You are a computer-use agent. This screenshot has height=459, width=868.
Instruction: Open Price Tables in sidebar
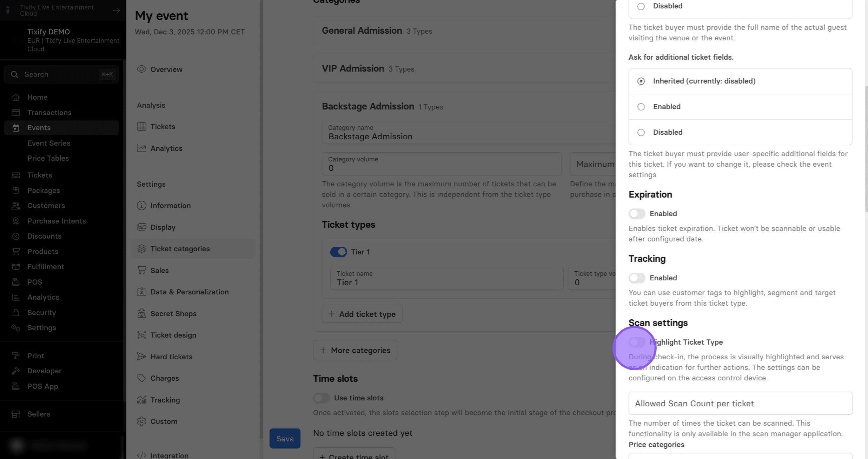tap(48, 158)
